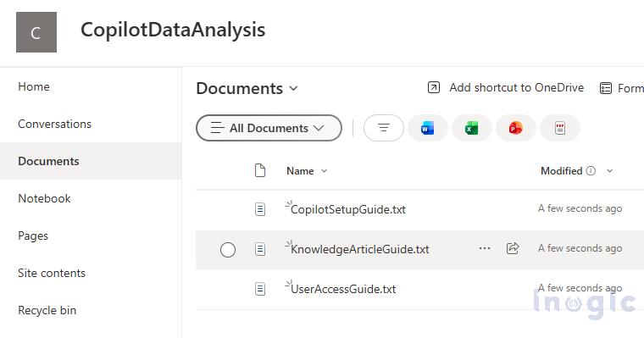Filter by Excel files
Image resolution: width=644 pixels, height=338 pixels.
pos(471,128)
